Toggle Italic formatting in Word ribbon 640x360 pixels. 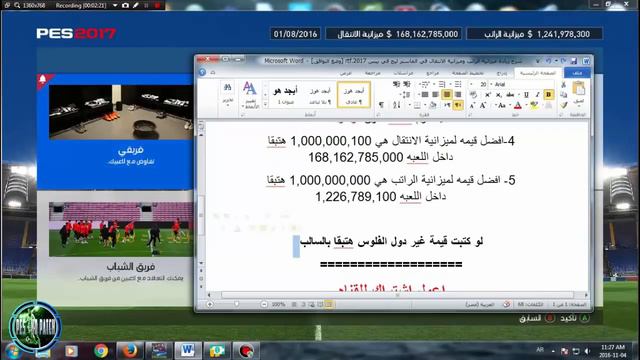click(538, 95)
